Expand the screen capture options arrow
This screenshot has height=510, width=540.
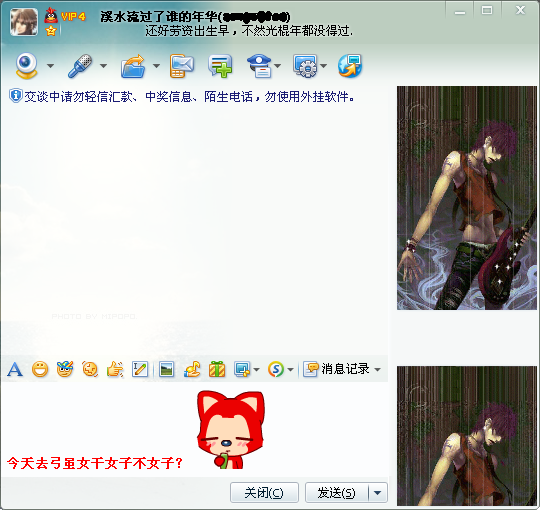coord(256,370)
